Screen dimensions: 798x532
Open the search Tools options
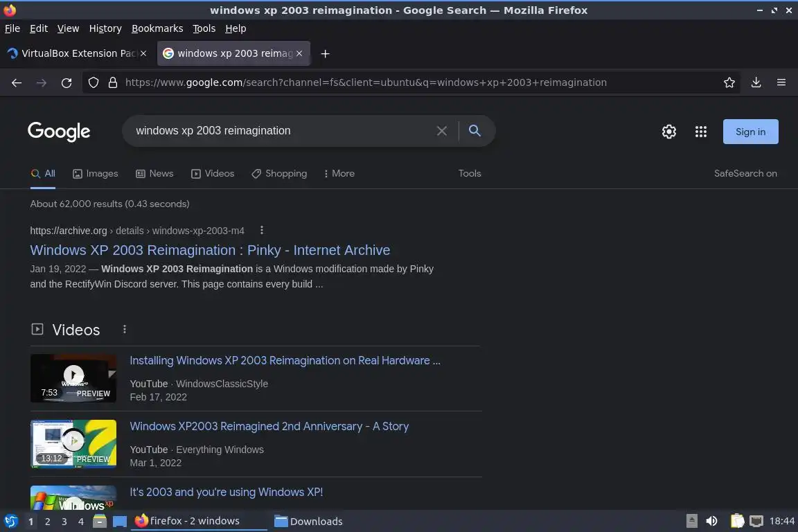click(x=469, y=174)
